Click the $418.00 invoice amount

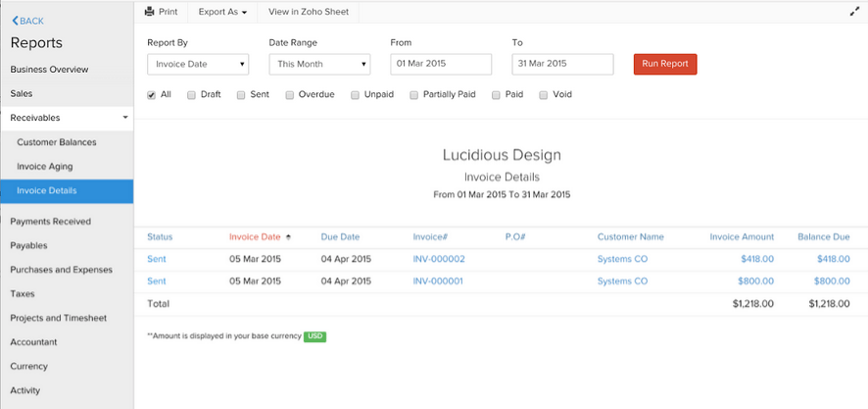pyautogui.click(x=757, y=259)
